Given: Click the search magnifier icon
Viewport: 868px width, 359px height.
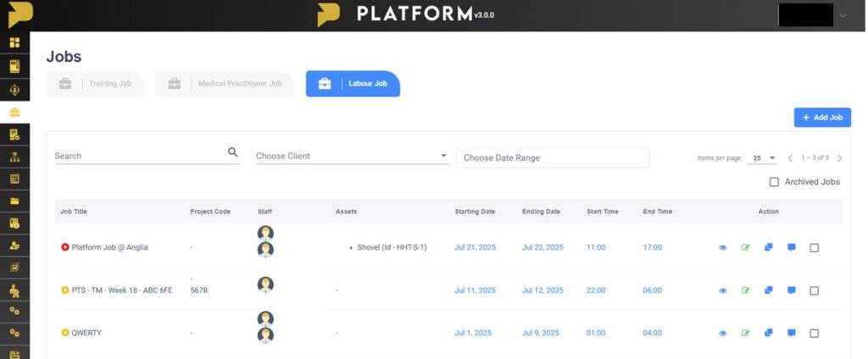Looking at the screenshot, I should click(x=233, y=152).
